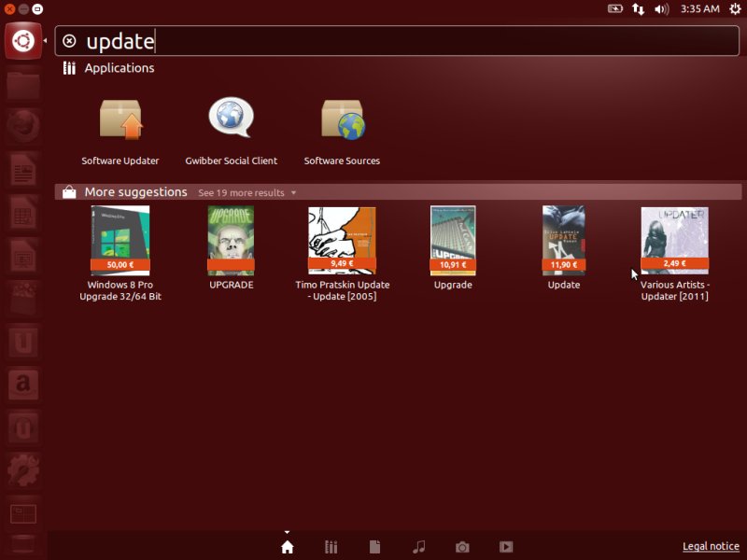Switch to the Music lens
This screenshot has width=747, height=560.
[x=418, y=547]
